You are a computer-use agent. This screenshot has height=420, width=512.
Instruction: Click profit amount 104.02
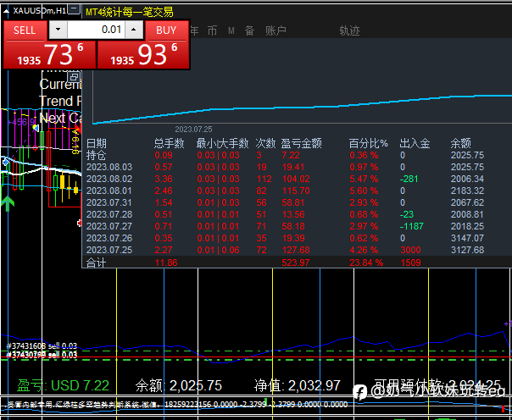coord(296,179)
